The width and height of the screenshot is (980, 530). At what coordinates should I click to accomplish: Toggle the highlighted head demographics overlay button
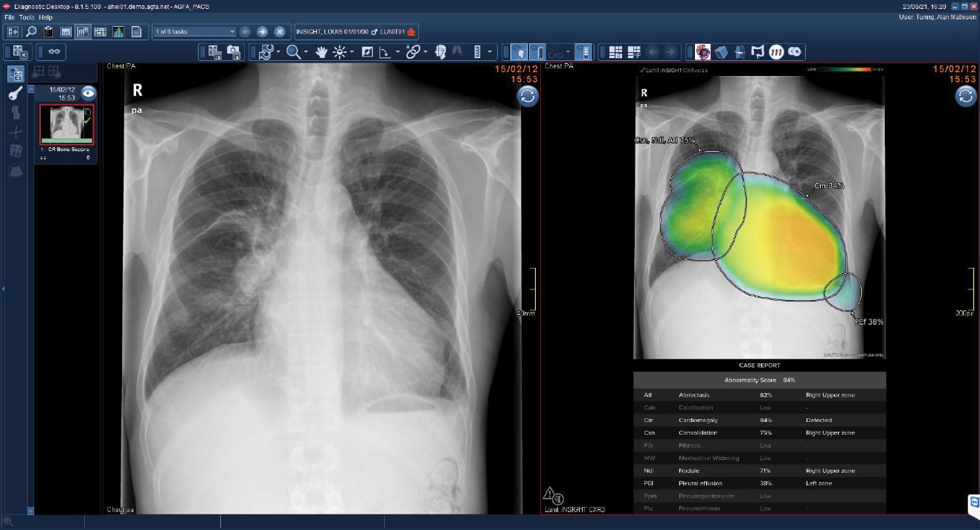[520, 52]
